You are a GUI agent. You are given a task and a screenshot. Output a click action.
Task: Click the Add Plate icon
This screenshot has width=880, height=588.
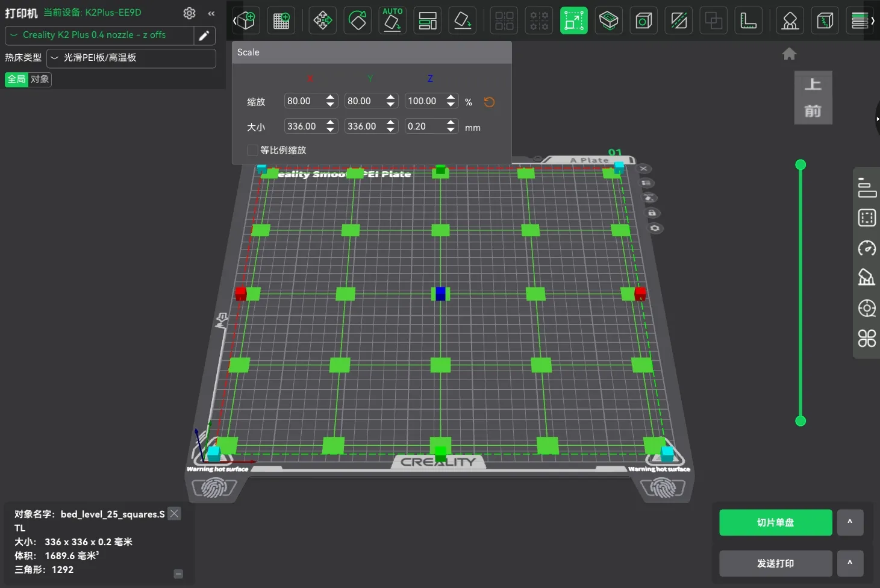(281, 21)
